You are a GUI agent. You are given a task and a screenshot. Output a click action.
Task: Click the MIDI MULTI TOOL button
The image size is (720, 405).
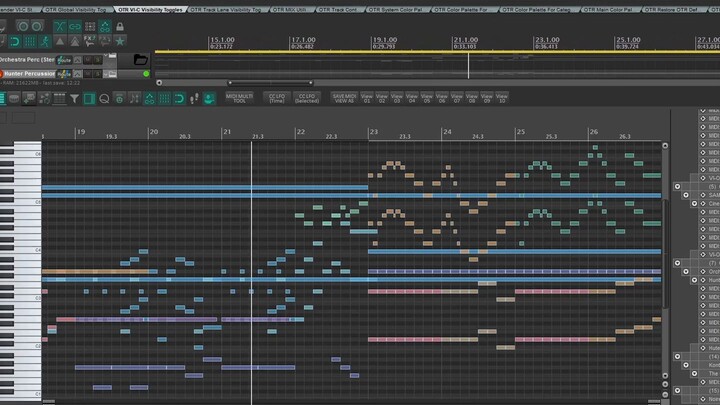pyautogui.click(x=239, y=98)
